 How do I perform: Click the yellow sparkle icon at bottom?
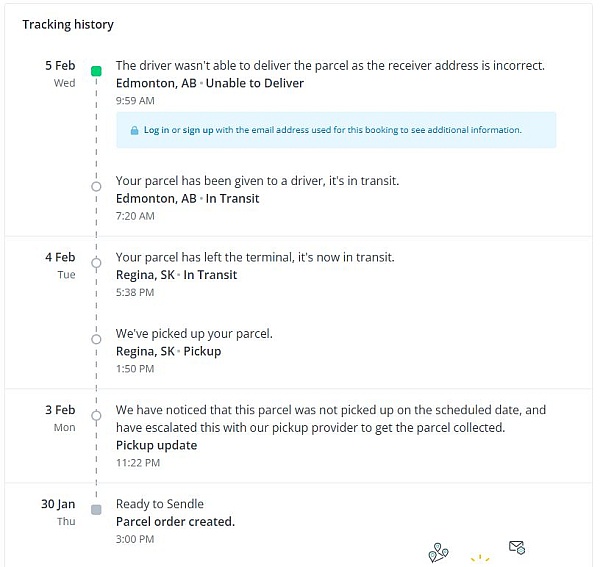480,558
